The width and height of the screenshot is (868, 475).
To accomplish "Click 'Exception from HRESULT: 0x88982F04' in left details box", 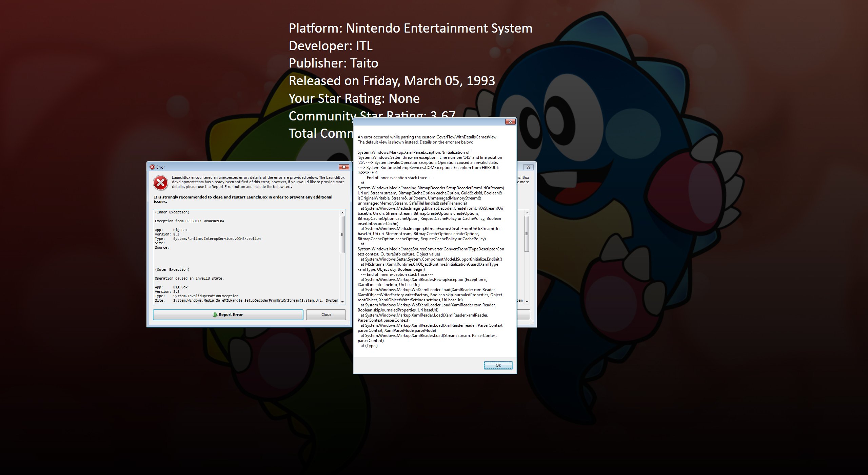I will pos(189,221).
